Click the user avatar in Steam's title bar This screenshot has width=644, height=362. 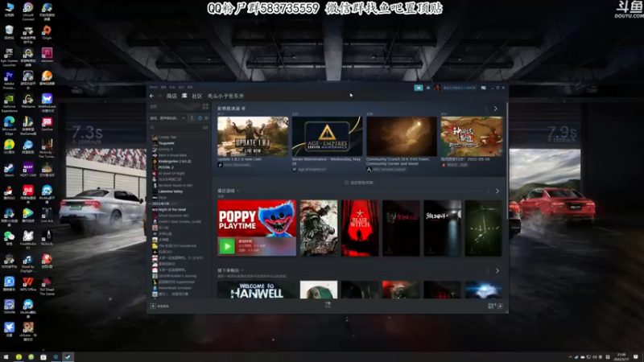point(437,88)
